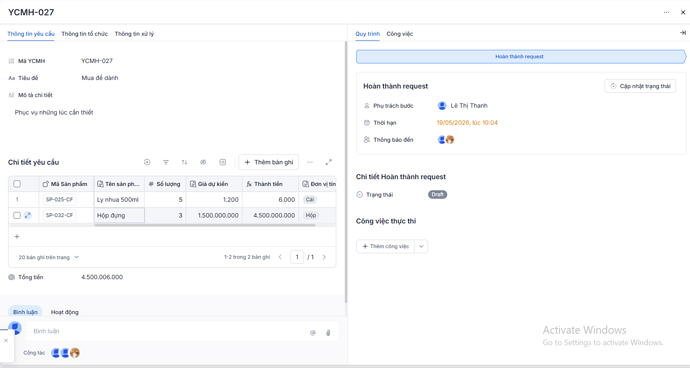
Task: Click the SP-025-CF product code tag
Action: [59, 199]
